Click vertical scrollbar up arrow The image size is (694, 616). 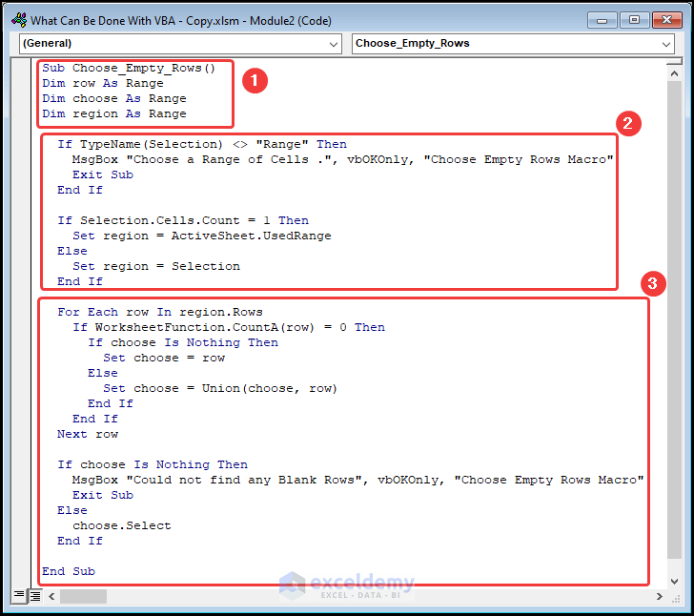pyautogui.click(x=674, y=73)
